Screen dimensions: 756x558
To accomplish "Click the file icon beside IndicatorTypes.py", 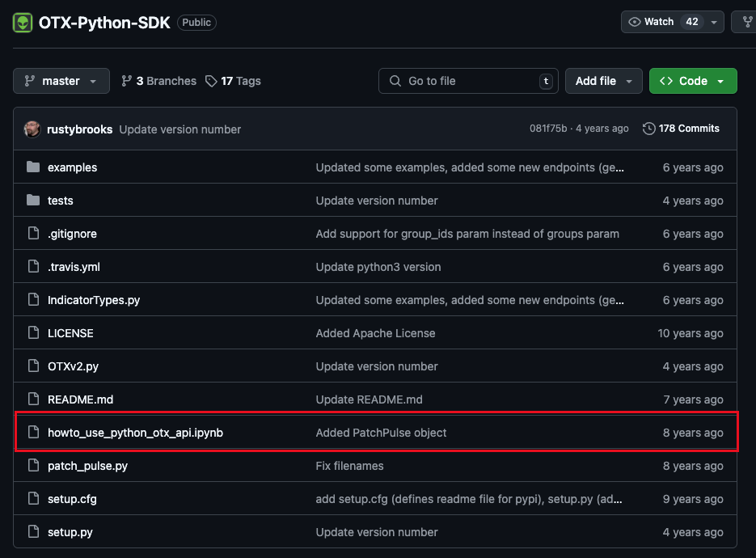I will (33, 299).
